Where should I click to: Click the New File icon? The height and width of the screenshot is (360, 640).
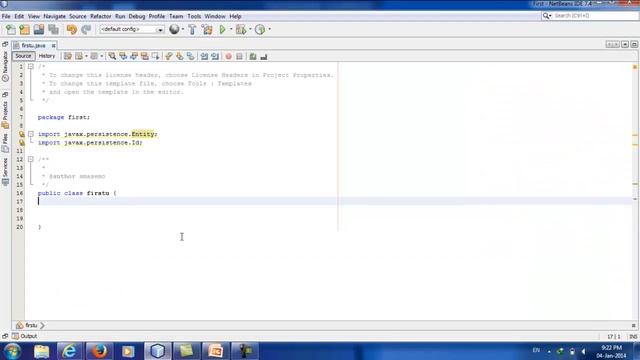(x=11, y=29)
